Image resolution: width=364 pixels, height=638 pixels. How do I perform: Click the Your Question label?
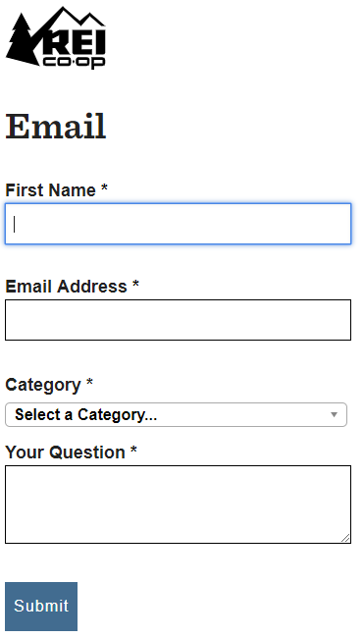pos(65,452)
